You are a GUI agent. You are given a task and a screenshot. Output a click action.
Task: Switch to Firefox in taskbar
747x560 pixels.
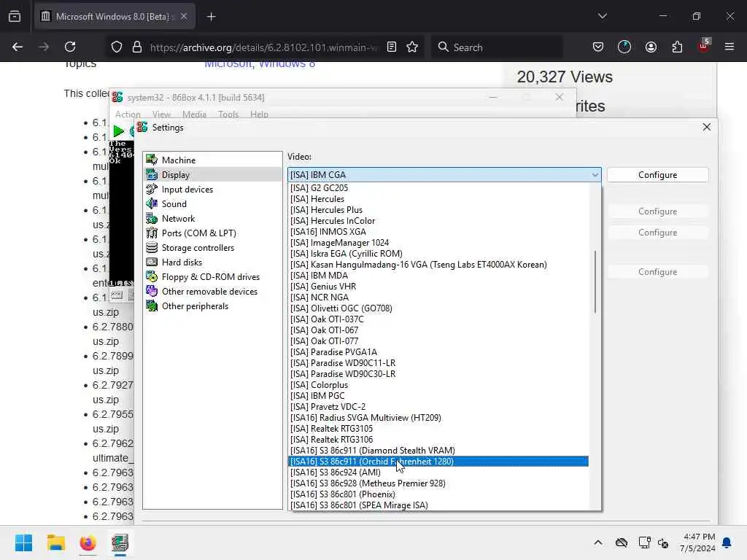tap(88, 542)
